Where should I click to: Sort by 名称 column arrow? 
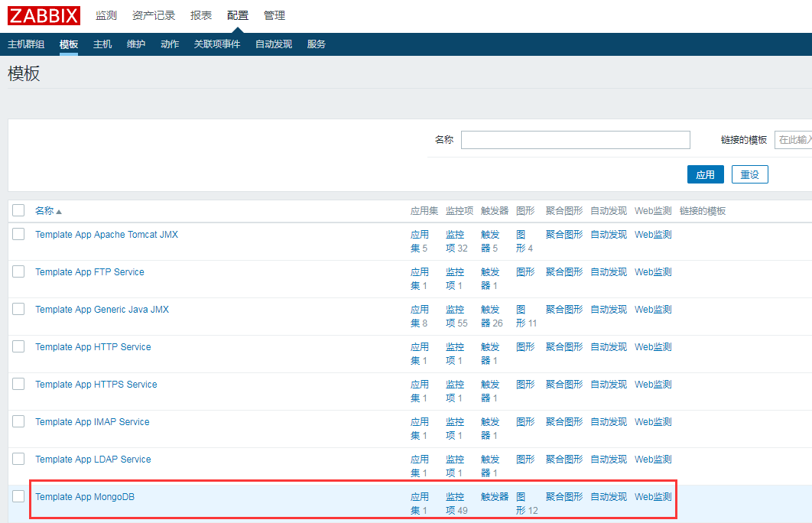tap(59, 212)
